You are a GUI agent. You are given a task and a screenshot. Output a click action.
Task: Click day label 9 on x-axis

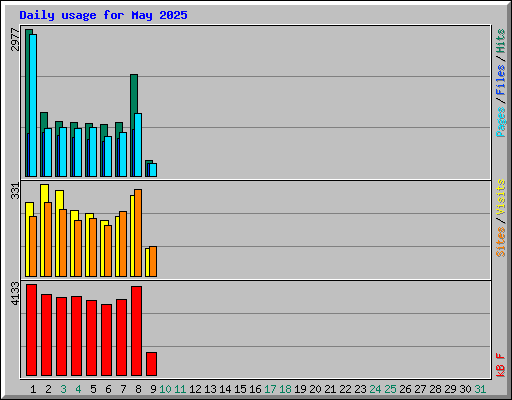(153, 389)
